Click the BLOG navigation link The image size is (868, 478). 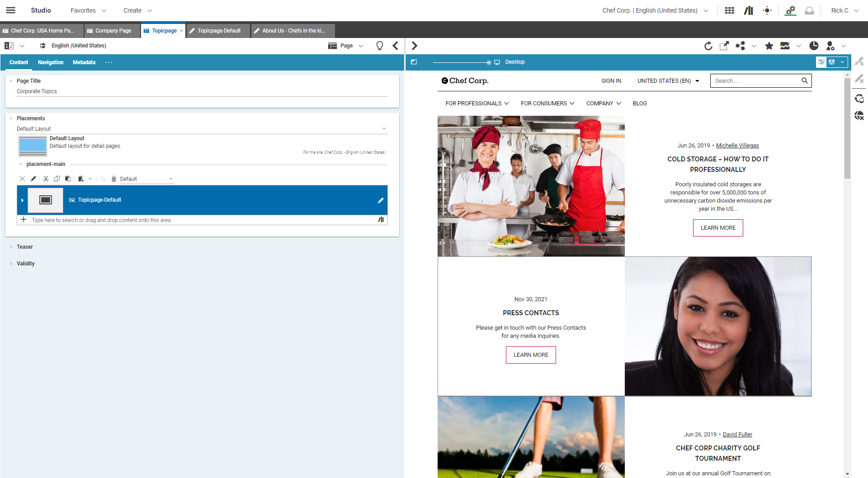pos(640,104)
